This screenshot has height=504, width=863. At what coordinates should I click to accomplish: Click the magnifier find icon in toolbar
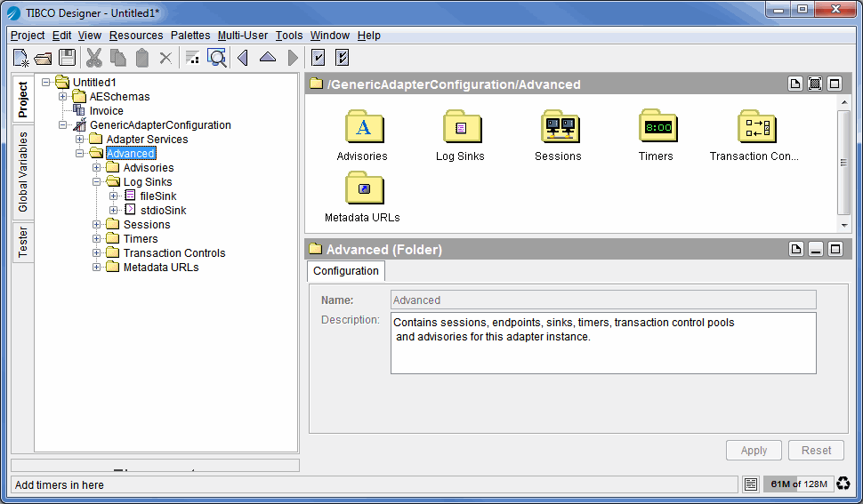coord(216,58)
